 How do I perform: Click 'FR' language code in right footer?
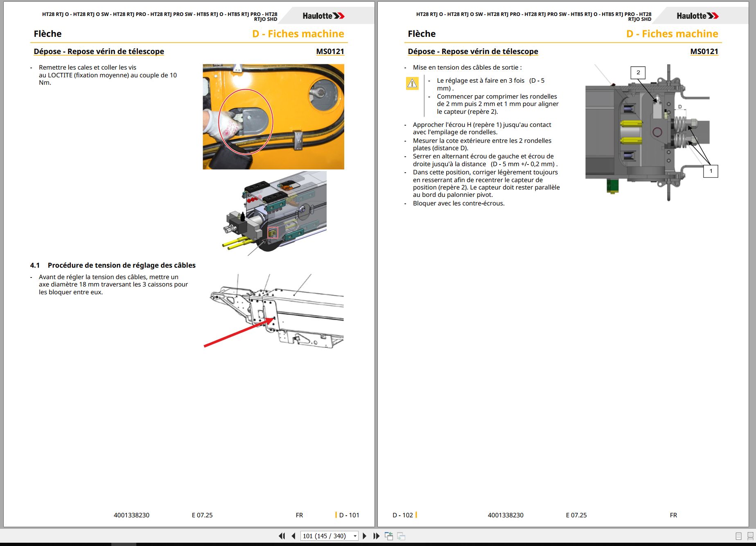pos(673,515)
